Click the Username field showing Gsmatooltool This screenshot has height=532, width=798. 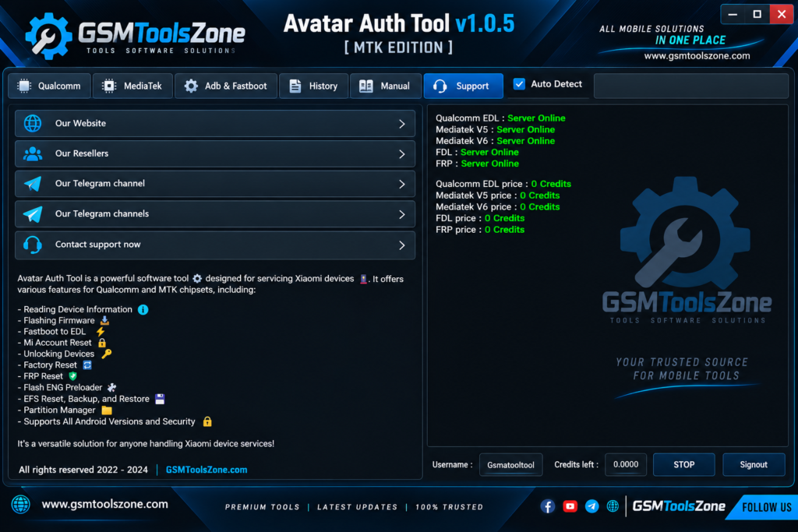point(511,465)
